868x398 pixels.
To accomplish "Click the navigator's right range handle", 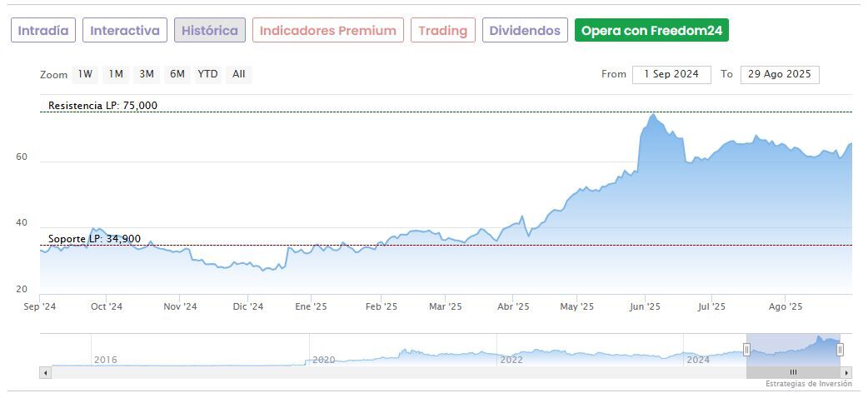I will click(840, 350).
